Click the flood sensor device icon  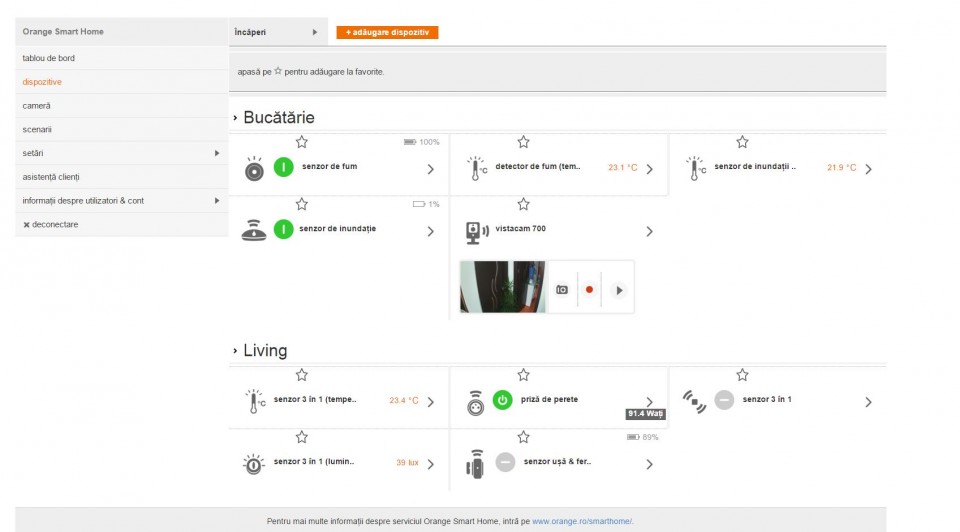(253, 231)
